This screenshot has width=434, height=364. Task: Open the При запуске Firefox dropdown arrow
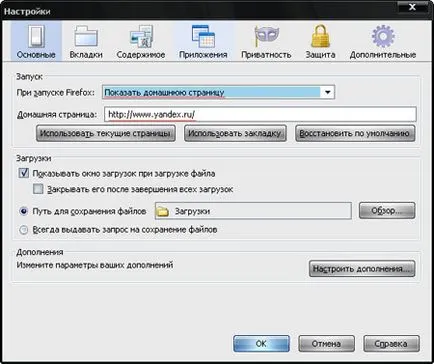328,92
